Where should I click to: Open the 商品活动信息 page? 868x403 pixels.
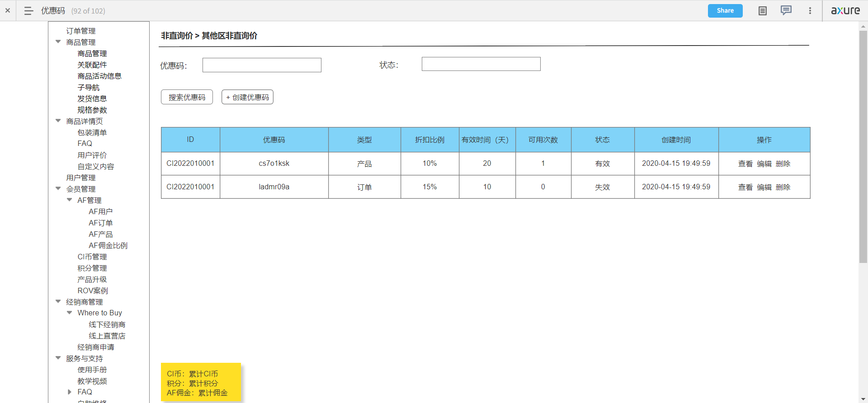coord(99,76)
